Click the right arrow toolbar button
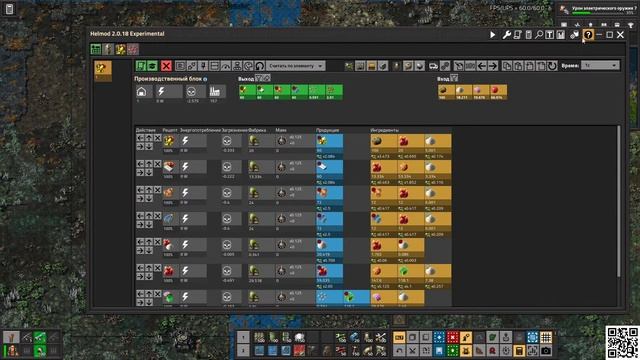This screenshot has height=360, width=640. [493, 66]
